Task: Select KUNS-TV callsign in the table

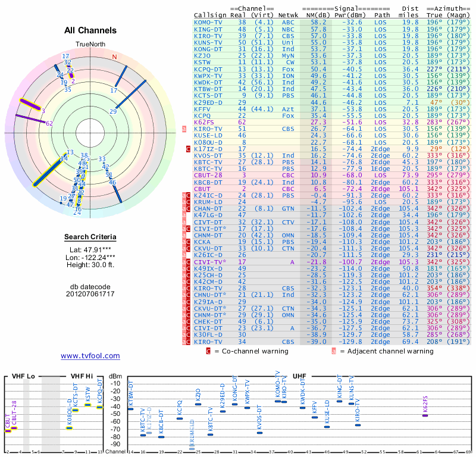Action: [208, 42]
